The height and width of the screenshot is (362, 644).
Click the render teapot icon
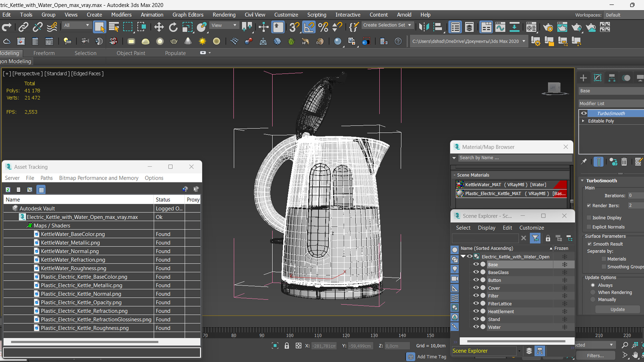[576, 27]
